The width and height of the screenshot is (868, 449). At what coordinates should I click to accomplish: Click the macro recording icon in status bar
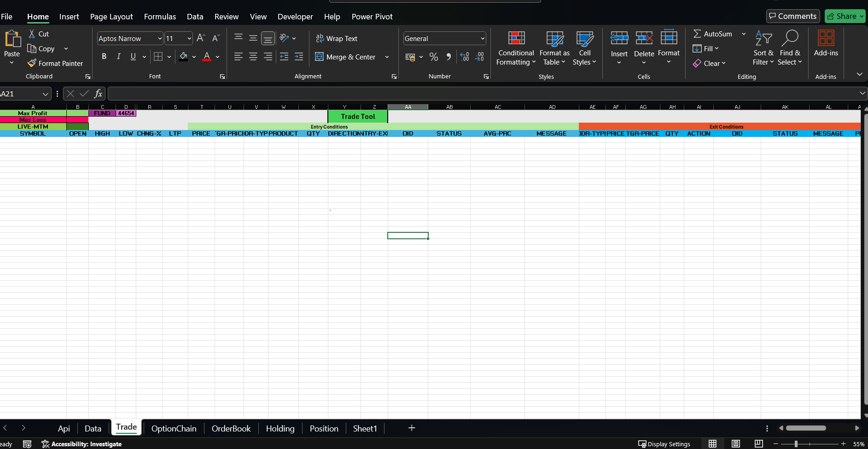pyautogui.click(x=27, y=444)
